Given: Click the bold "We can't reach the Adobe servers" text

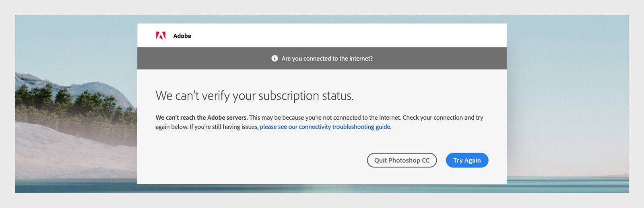Looking at the screenshot, I should click(x=202, y=118).
